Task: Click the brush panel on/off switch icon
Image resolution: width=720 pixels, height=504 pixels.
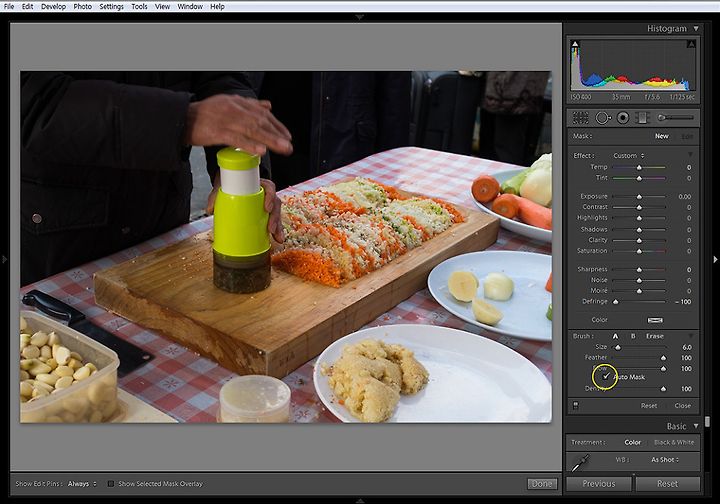Action: point(575,406)
